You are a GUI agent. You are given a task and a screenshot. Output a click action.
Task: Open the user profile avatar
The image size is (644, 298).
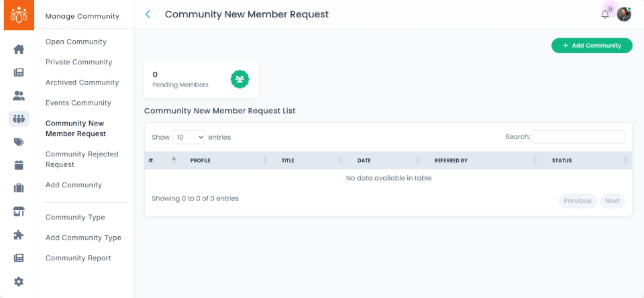(624, 14)
